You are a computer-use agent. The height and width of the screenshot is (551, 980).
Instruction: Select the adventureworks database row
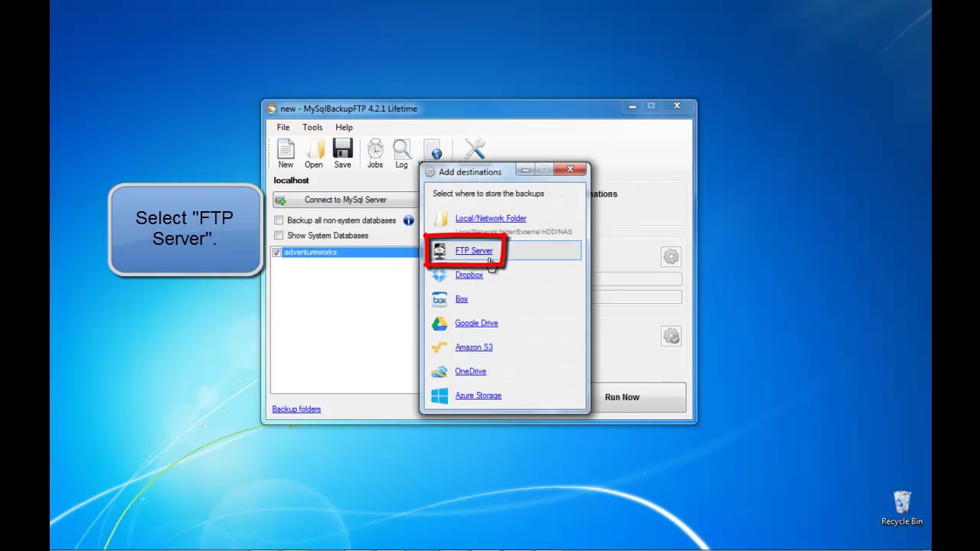tap(346, 253)
